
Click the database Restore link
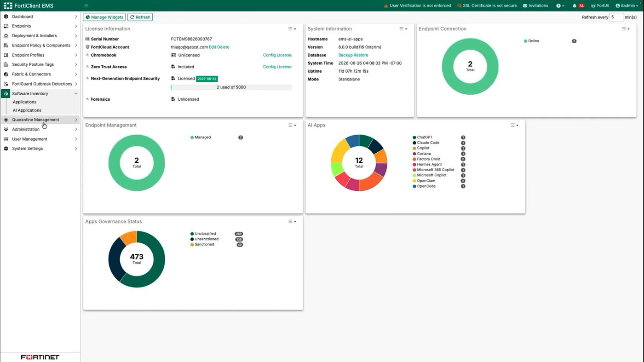pos(361,55)
